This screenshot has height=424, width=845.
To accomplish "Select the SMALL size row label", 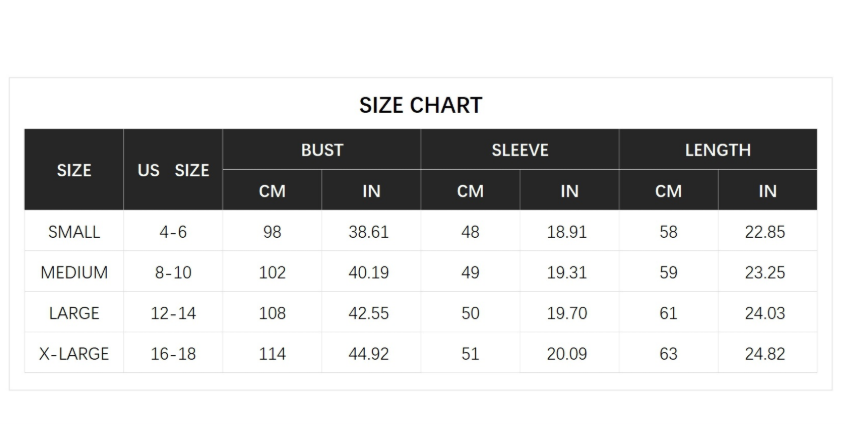I will [74, 232].
